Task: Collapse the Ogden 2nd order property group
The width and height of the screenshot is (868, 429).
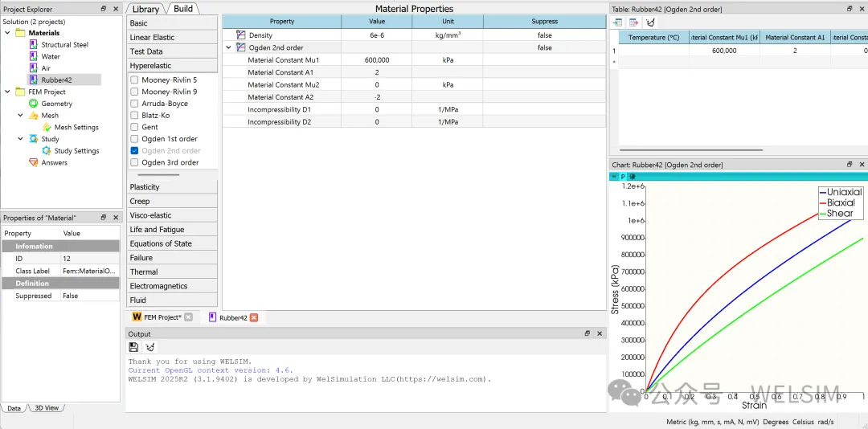Action: pyautogui.click(x=228, y=47)
